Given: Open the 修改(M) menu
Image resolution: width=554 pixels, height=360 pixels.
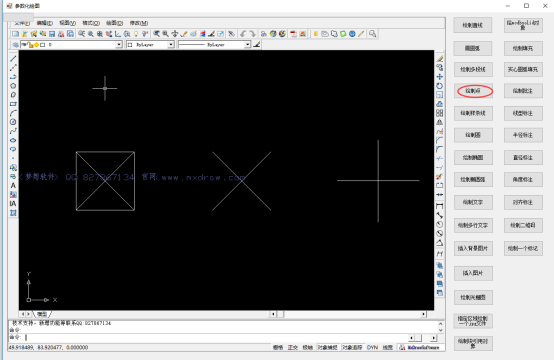Looking at the screenshot, I should click(139, 23).
